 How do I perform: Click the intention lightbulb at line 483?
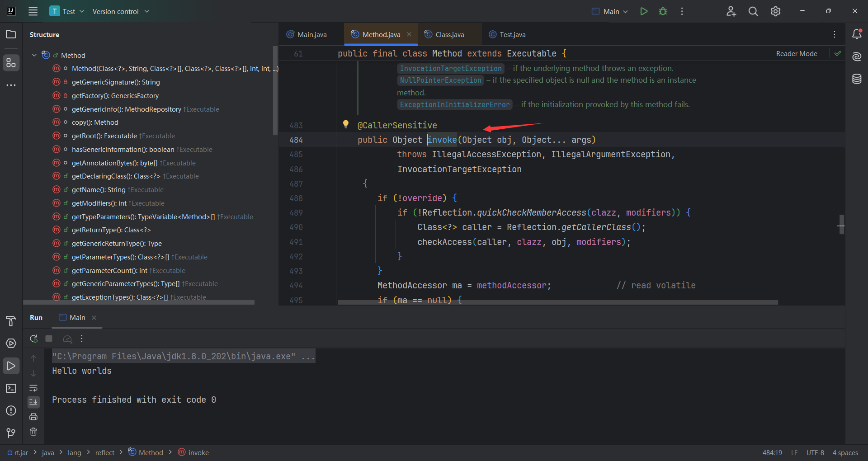345,124
